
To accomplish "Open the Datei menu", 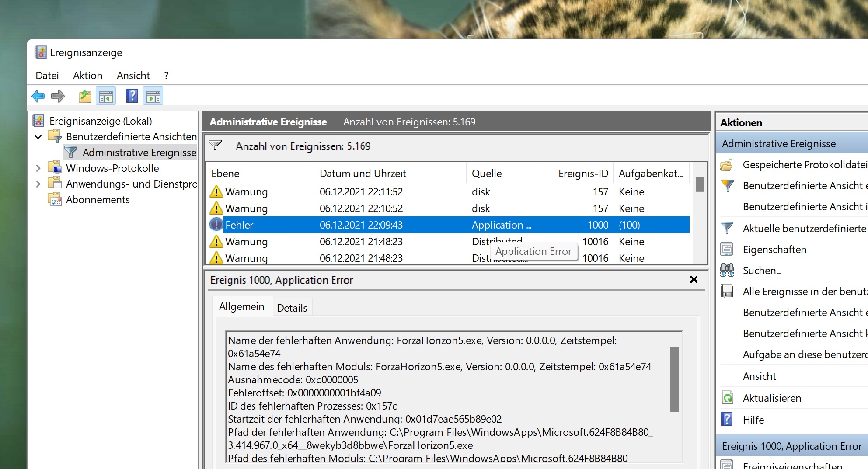I will coord(47,76).
